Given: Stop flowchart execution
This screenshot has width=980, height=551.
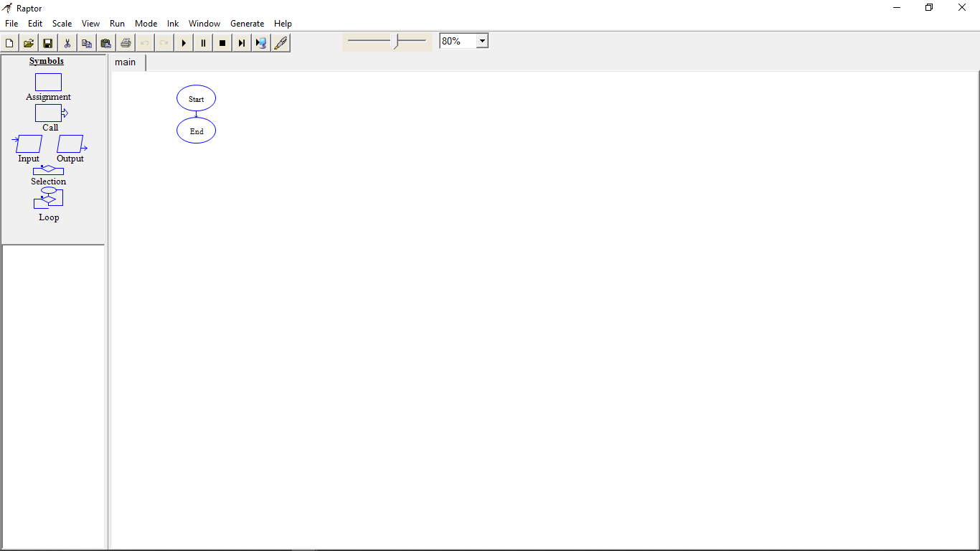Looking at the screenshot, I should (x=222, y=42).
